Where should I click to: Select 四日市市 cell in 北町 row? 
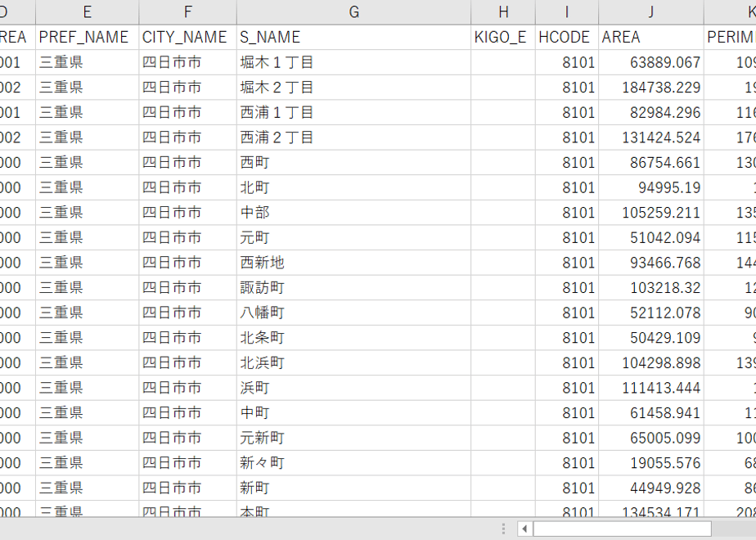coord(188,187)
